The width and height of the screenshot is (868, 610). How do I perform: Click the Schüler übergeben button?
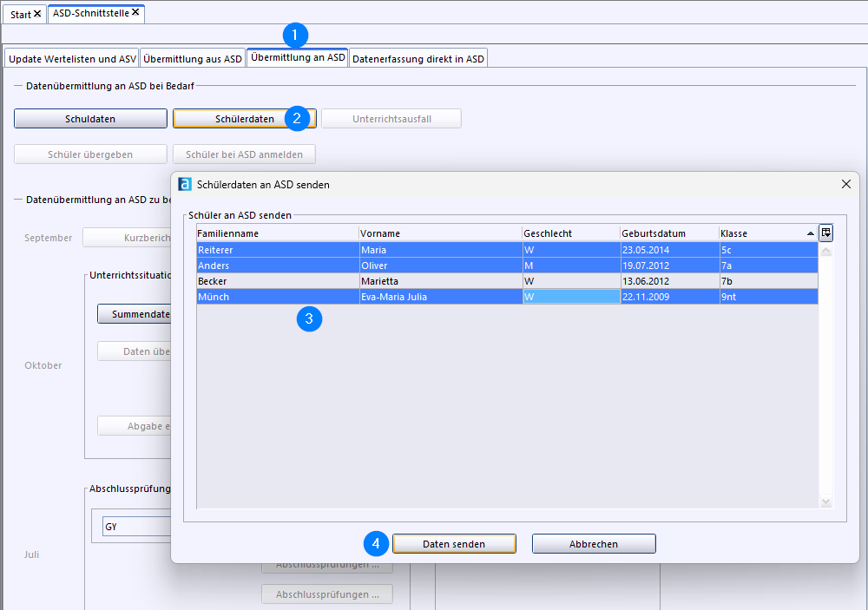point(90,154)
